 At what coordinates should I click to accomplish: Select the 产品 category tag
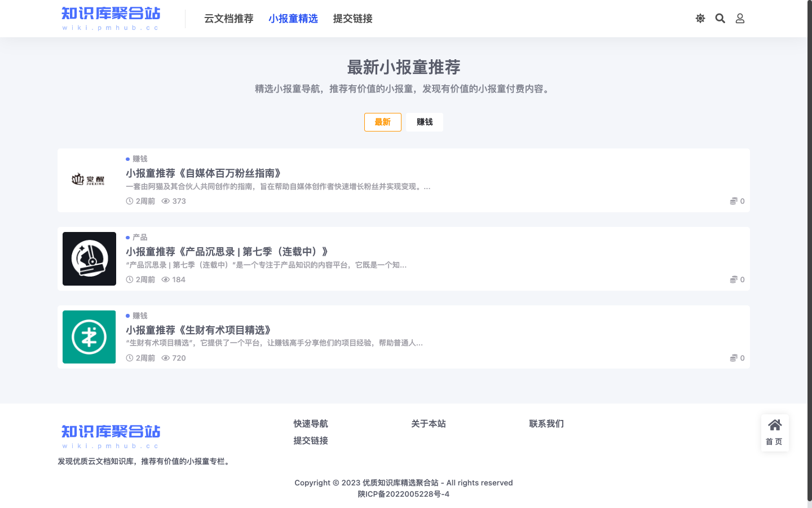[137, 237]
